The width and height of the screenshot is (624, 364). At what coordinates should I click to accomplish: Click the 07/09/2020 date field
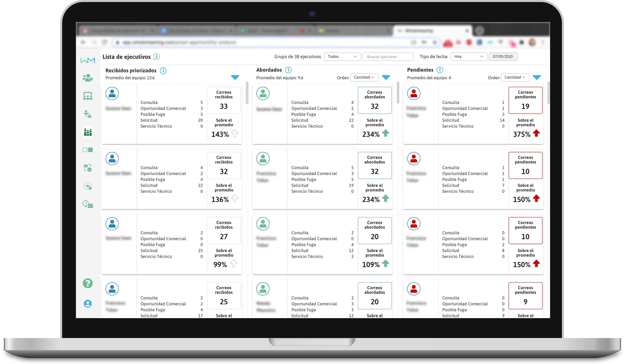pyautogui.click(x=503, y=57)
